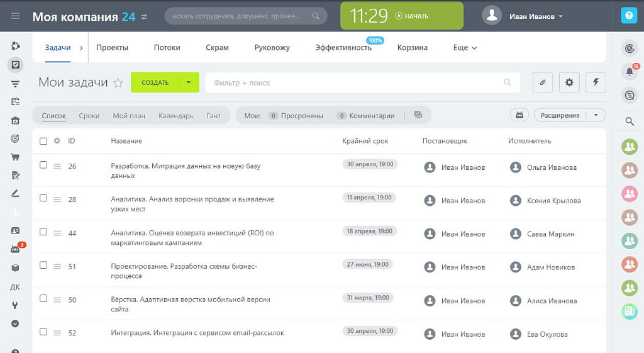Open the shopping cart icon in left sidebar
The image size is (644, 353).
coord(15,157)
